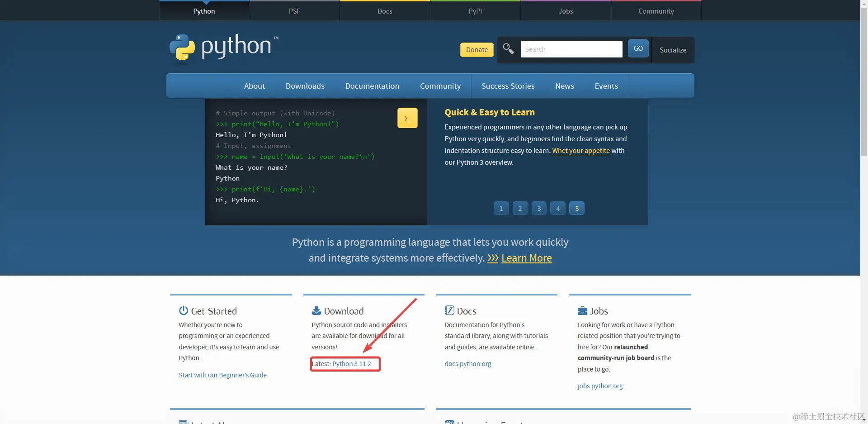Open the PSF top tab

[294, 11]
